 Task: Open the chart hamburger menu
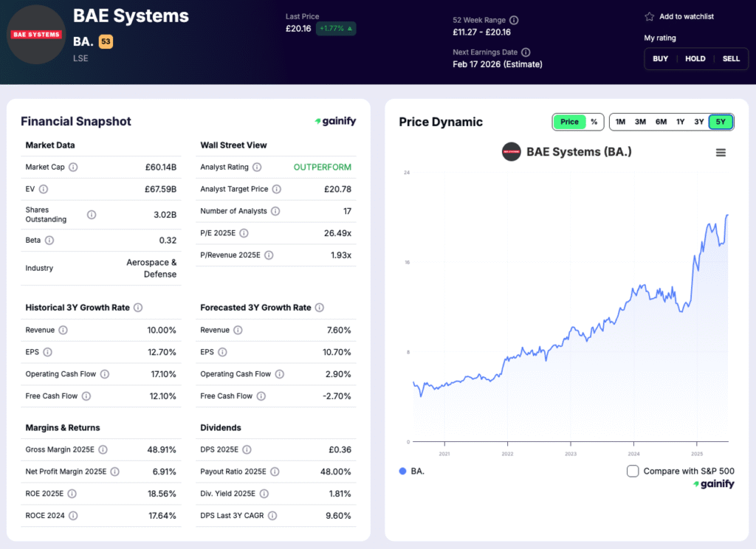721,153
